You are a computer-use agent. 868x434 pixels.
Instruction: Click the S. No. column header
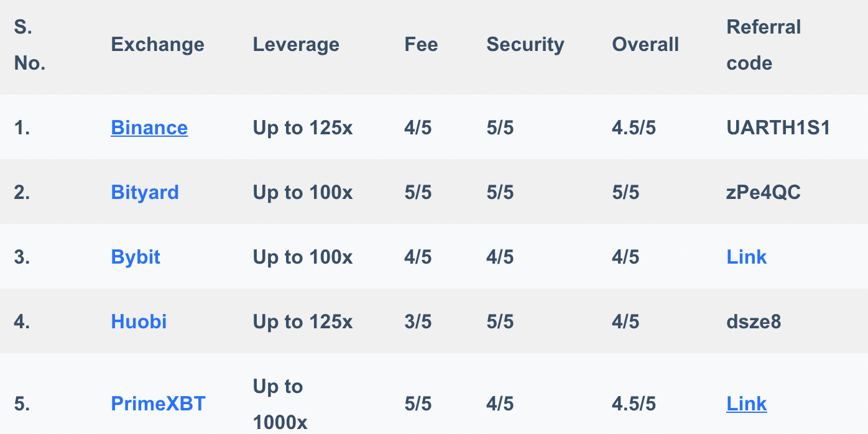29,45
